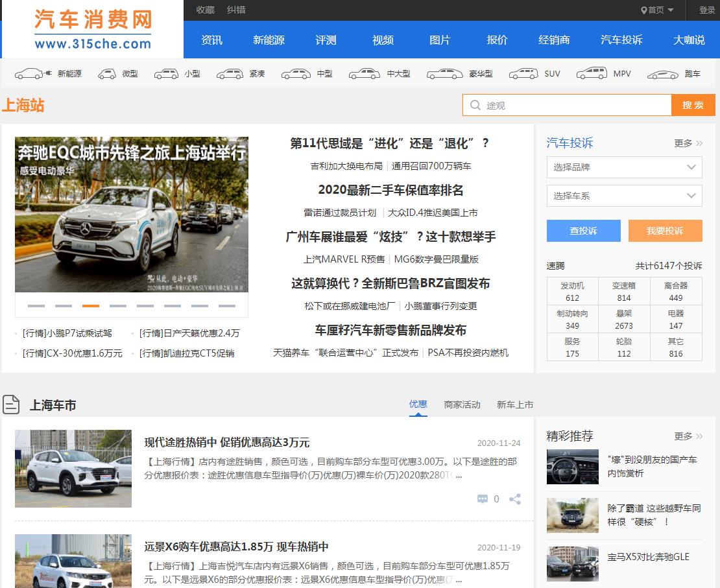Viewport: 720px width, 588px height.
Task: Click the comment bubble icon on 途胜 article
Action: [x=483, y=499]
